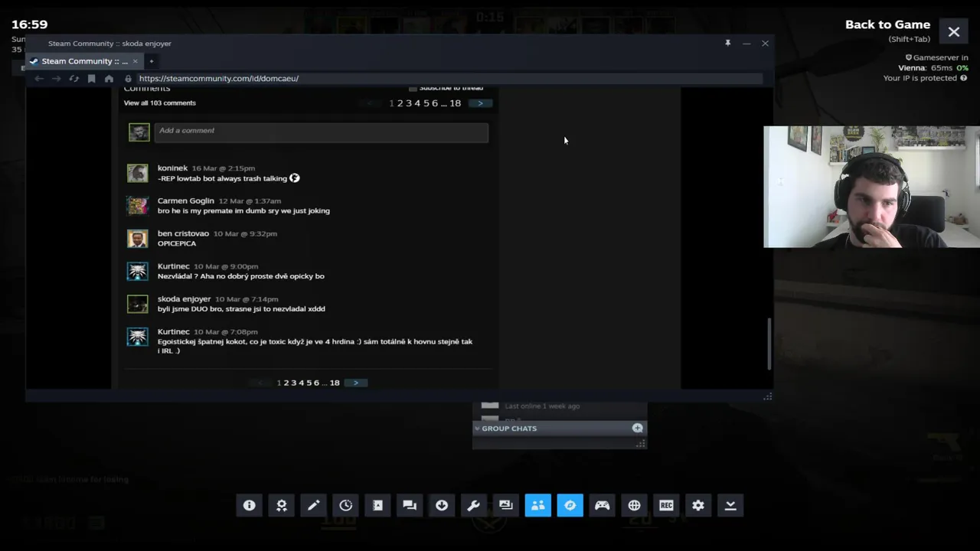The height and width of the screenshot is (551, 980).
Task: Open Carmen Goglin's profile name link
Action: 185,201
